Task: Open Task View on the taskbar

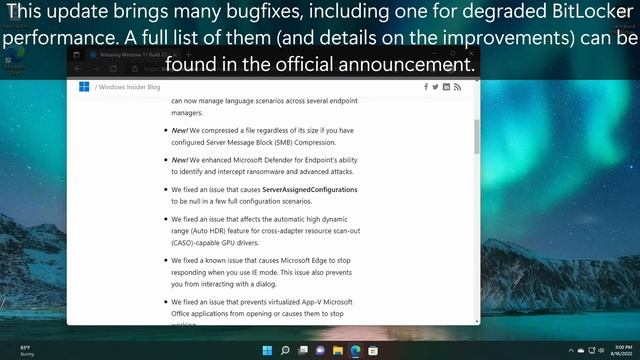Action: [303, 350]
